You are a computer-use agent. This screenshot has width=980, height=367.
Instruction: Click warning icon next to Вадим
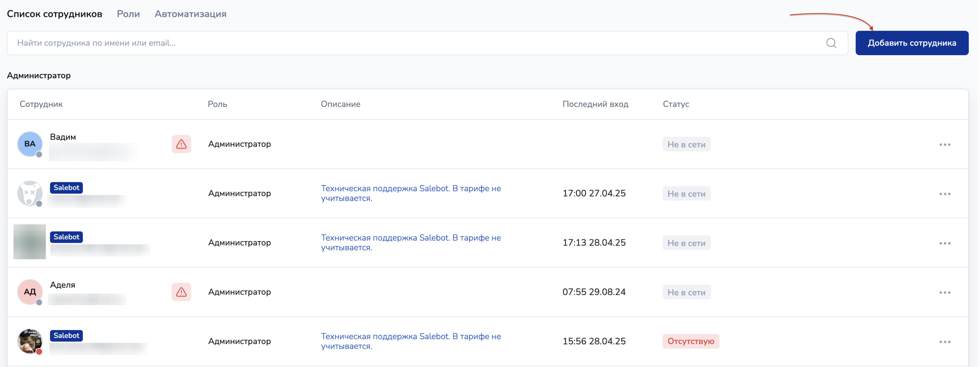tap(181, 144)
